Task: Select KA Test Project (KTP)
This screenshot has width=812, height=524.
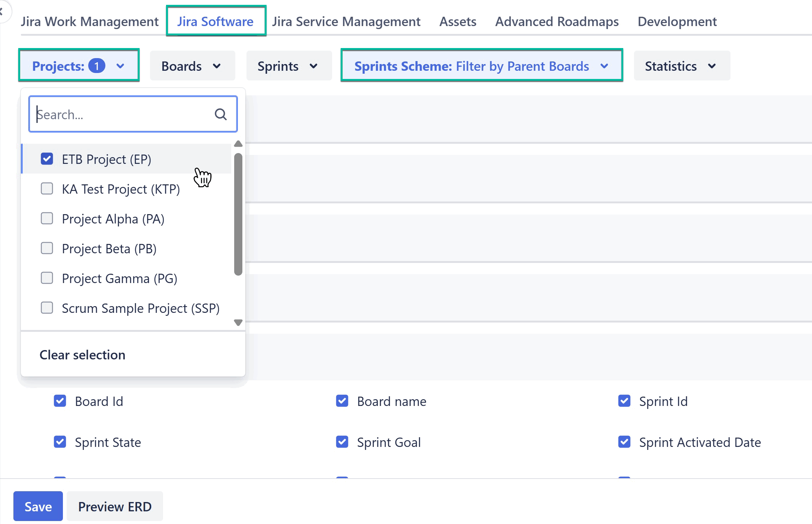Action: click(x=47, y=189)
